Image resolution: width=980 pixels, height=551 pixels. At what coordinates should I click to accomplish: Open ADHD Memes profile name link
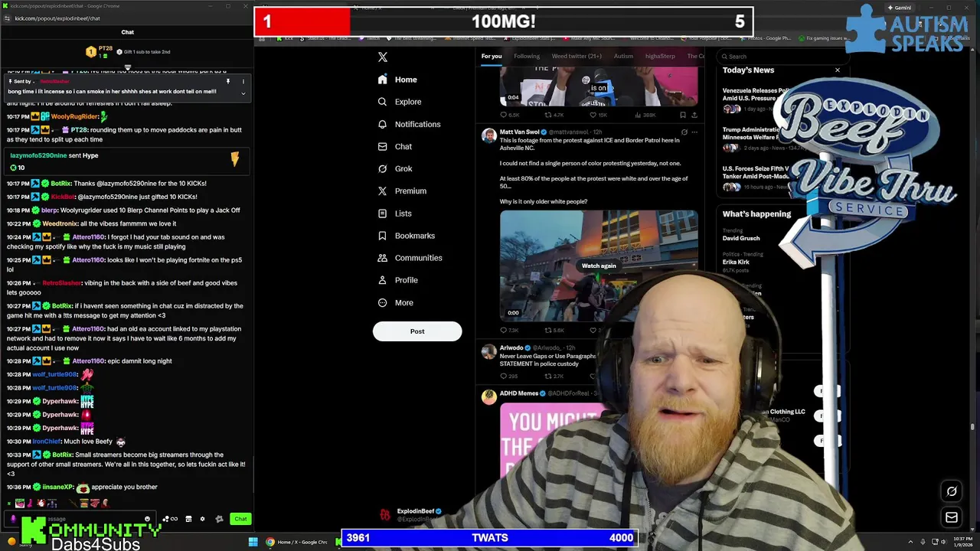[519, 393]
